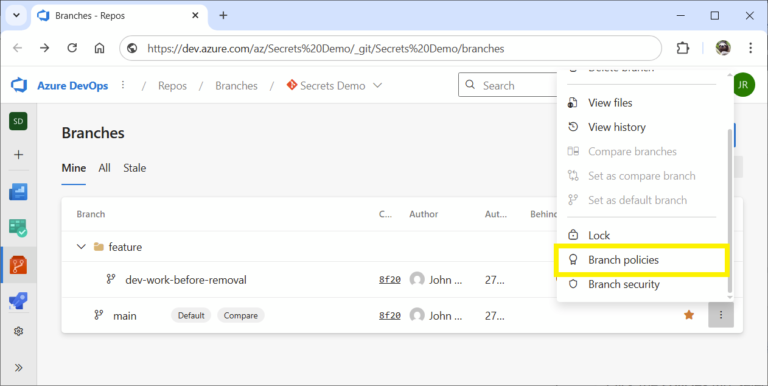Click the Default badge on main
Screen dimensions: 768x386
[x=191, y=315]
